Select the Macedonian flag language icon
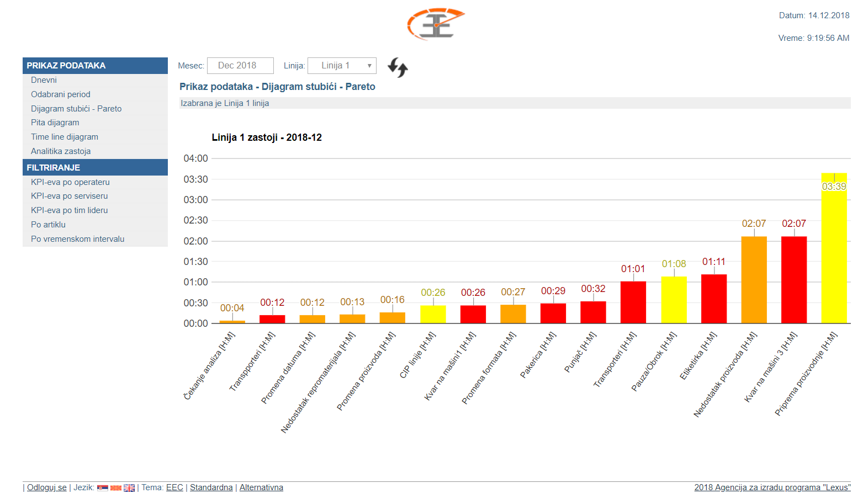This screenshot has height=504, width=863. (116, 488)
